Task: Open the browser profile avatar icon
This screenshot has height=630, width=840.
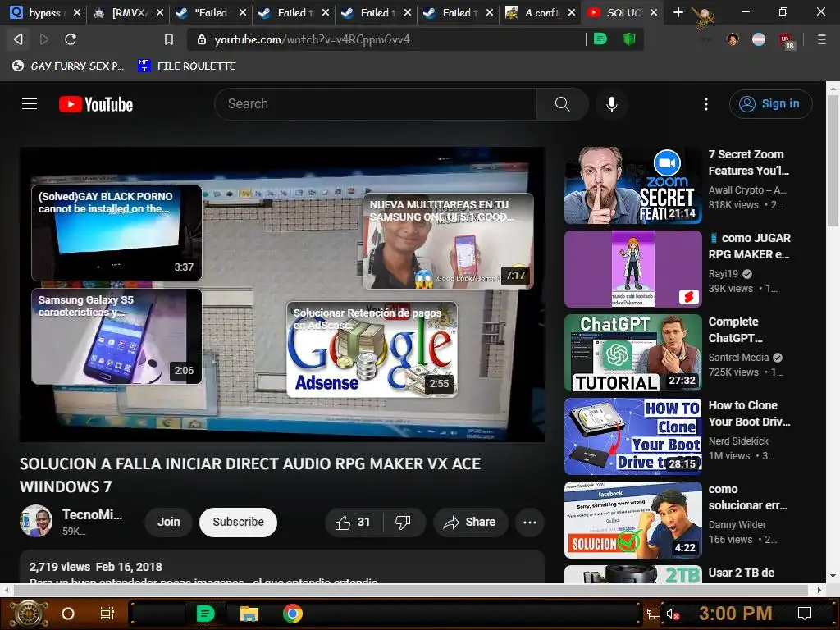Action: pyautogui.click(x=733, y=39)
